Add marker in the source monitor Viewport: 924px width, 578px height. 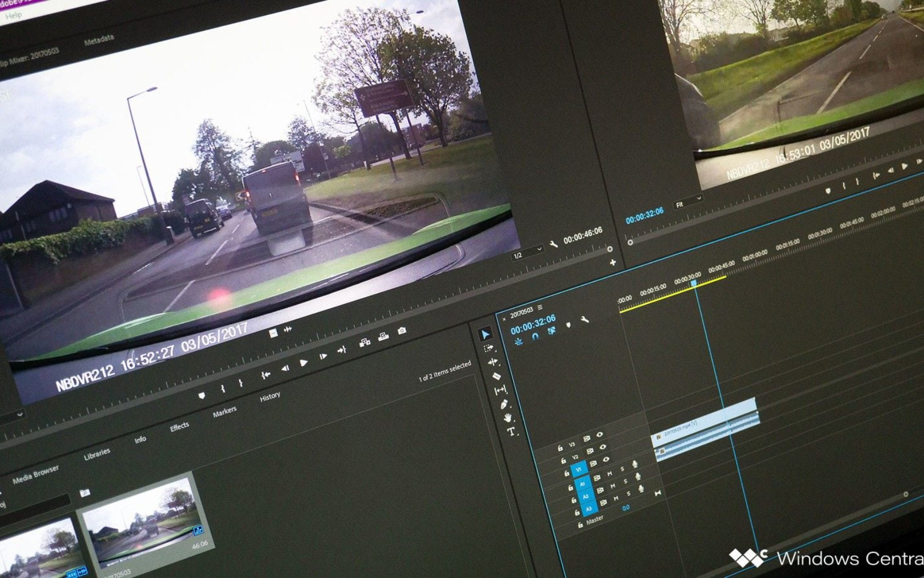(202, 395)
